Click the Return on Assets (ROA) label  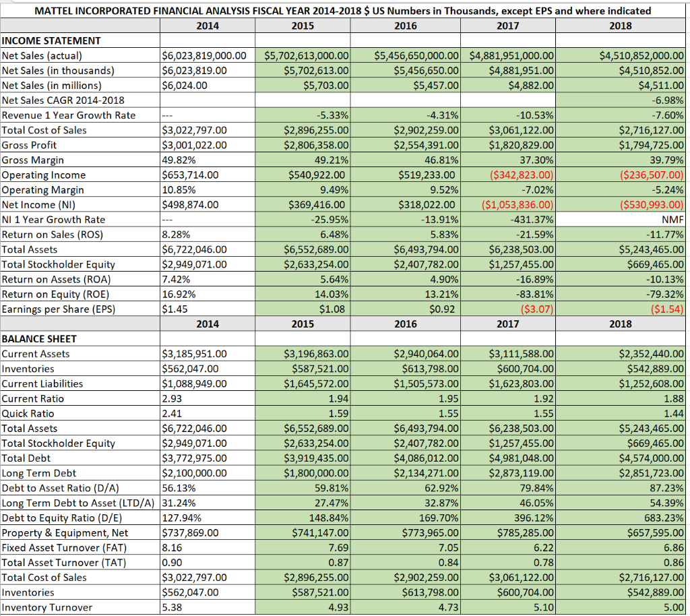pyautogui.click(x=57, y=280)
